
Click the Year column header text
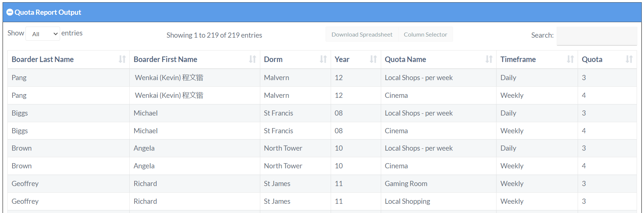click(342, 59)
